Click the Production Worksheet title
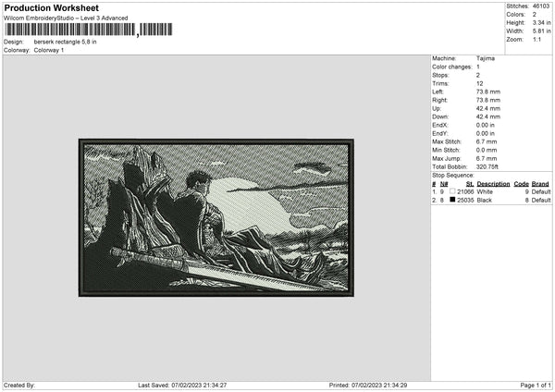 coord(51,7)
